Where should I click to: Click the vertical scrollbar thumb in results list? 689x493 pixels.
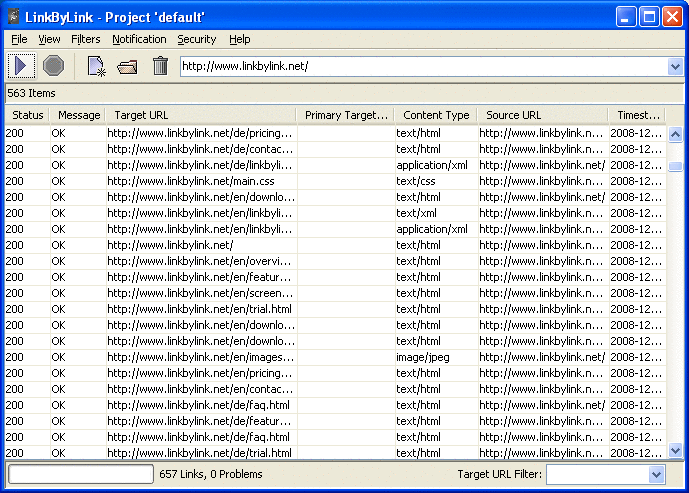pos(675,166)
